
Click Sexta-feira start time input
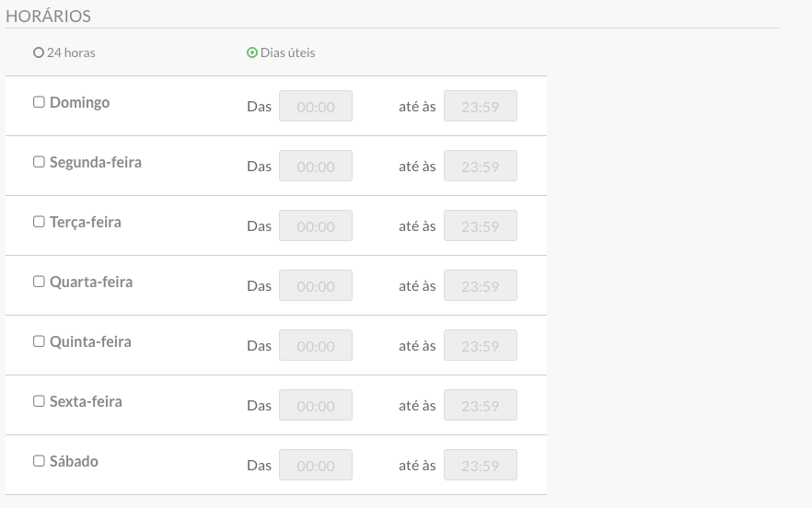[316, 405]
